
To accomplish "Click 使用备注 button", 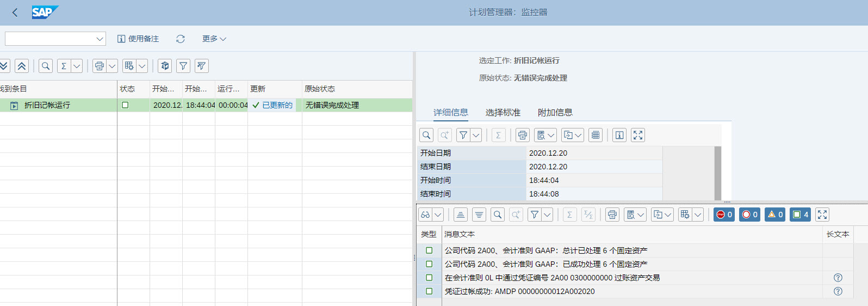I will (138, 39).
